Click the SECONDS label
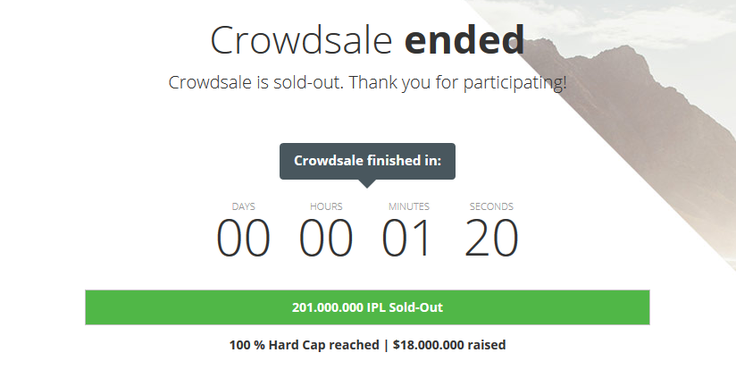The width and height of the screenshot is (736, 378). [491, 207]
